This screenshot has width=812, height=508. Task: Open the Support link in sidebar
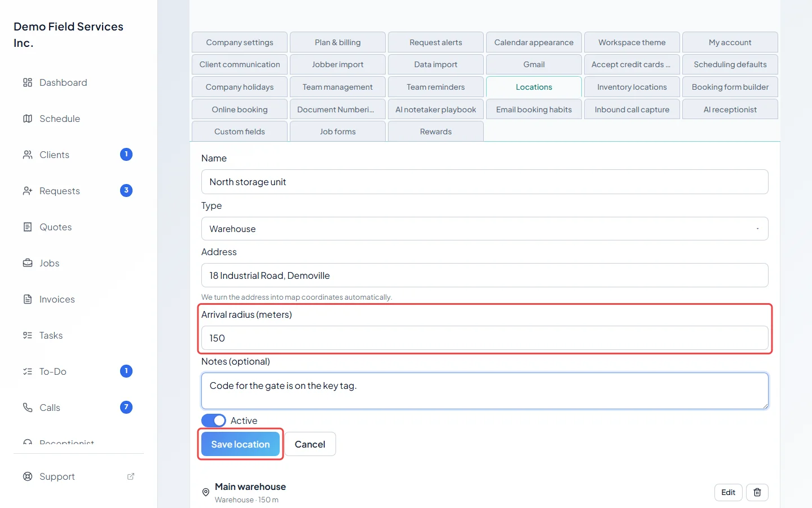coord(79,476)
